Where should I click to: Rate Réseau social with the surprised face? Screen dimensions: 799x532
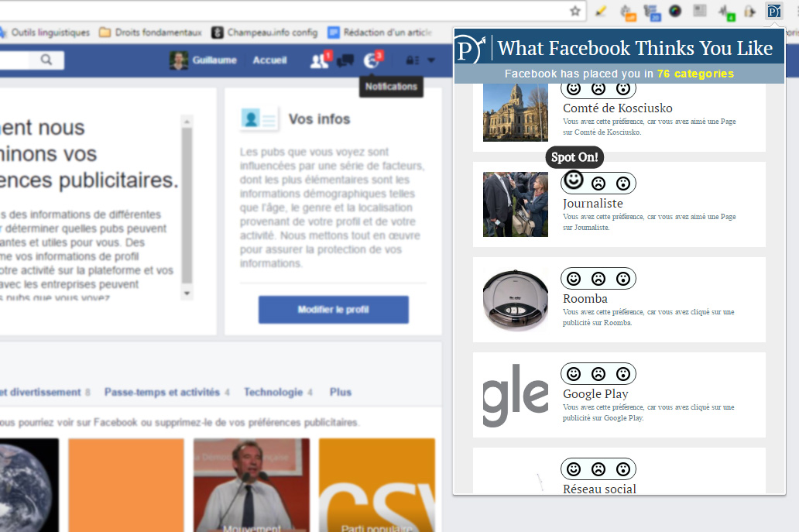click(x=622, y=469)
